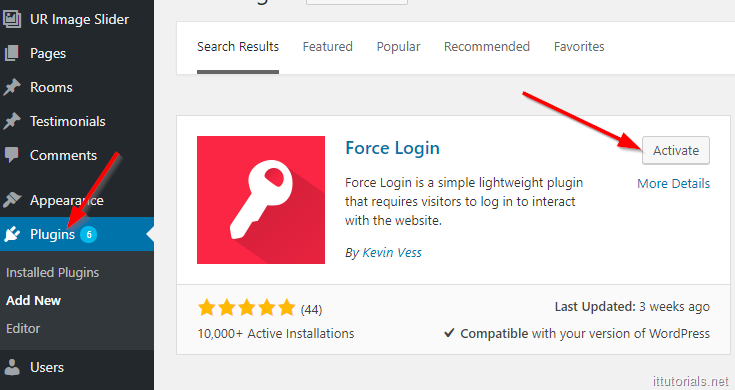Go to Installed Plugins submenu
The height and width of the screenshot is (390, 735).
pyautogui.click(x=52, y=272)
